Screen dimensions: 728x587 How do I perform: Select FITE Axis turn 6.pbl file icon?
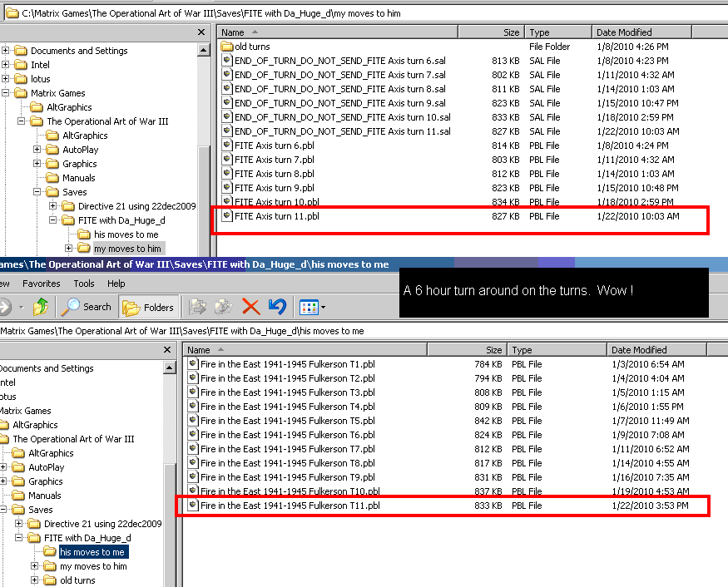226,145
